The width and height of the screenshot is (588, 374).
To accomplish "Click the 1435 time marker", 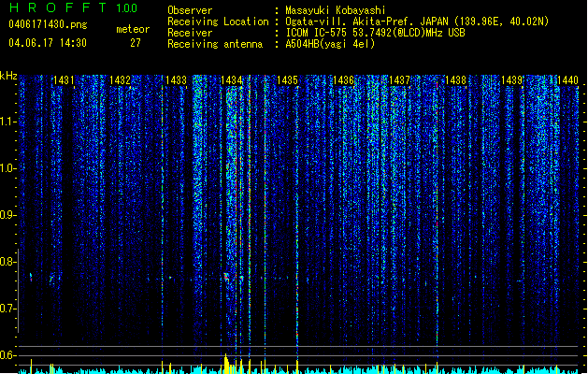I will [x=287, y=80].
